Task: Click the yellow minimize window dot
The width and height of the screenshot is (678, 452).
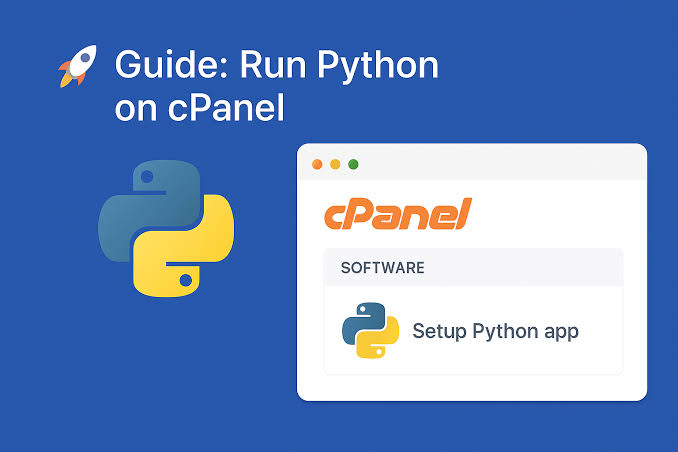Action: (335, 164)
